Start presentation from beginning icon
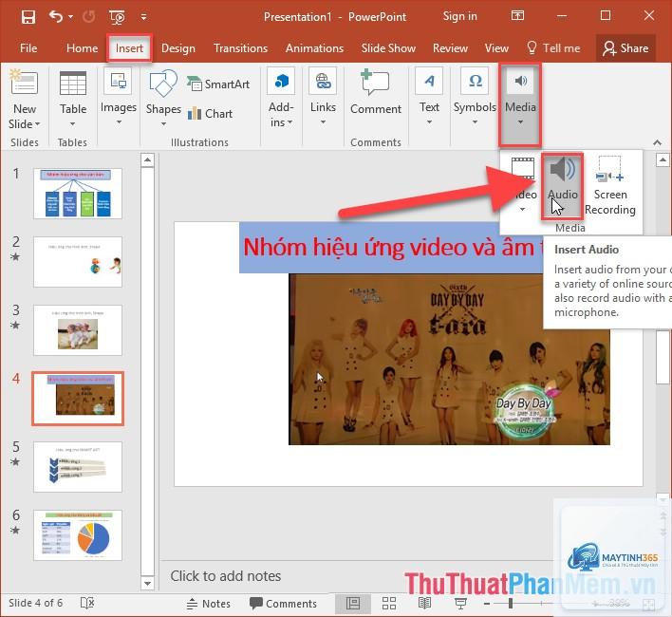 click(x=117, y=17)
